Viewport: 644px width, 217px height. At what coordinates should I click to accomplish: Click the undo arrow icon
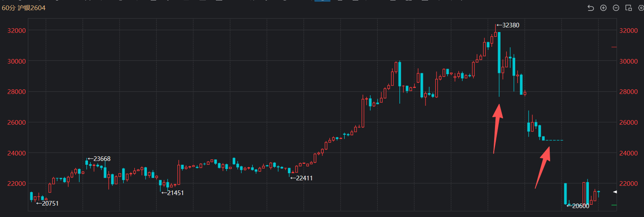tap(591, 8)
